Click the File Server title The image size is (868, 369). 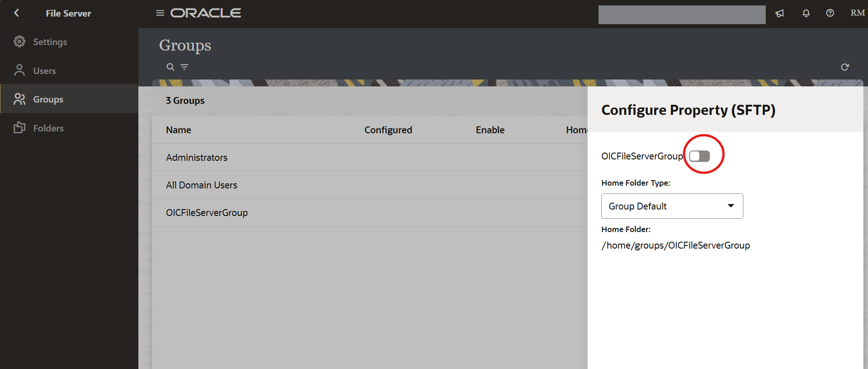point(69,13)
